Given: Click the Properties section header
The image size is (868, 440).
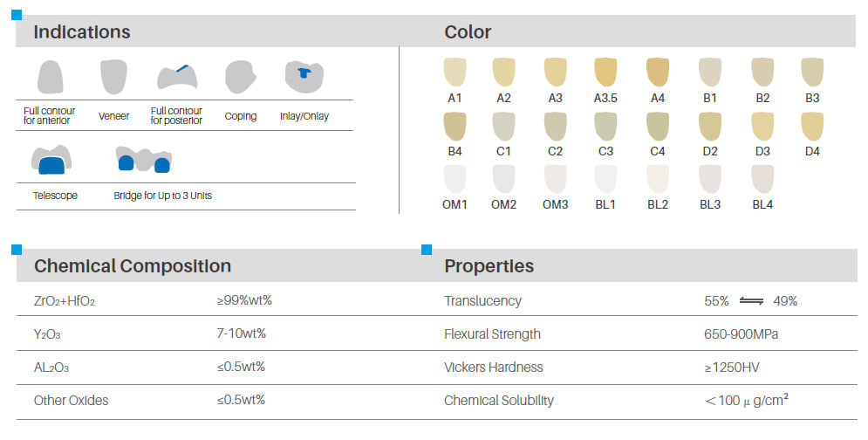Looking at the screenshot, I should pos(489,266).
